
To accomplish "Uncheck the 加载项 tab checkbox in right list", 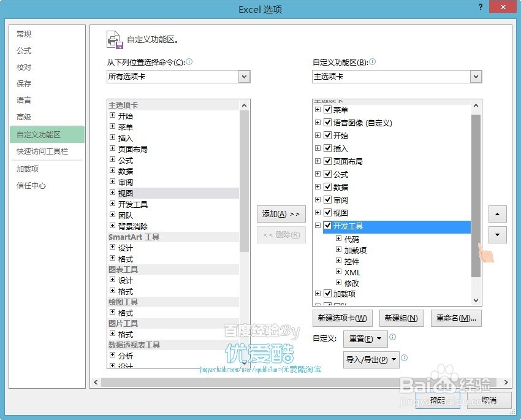I will point(328,294).
